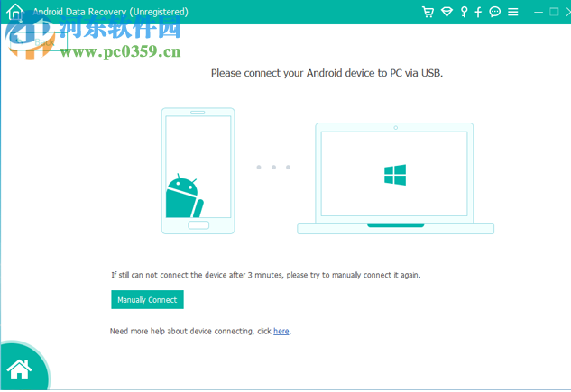Open the feedback chat bubble icon
This screenshot has width=571, height=392.
[494, 12]
